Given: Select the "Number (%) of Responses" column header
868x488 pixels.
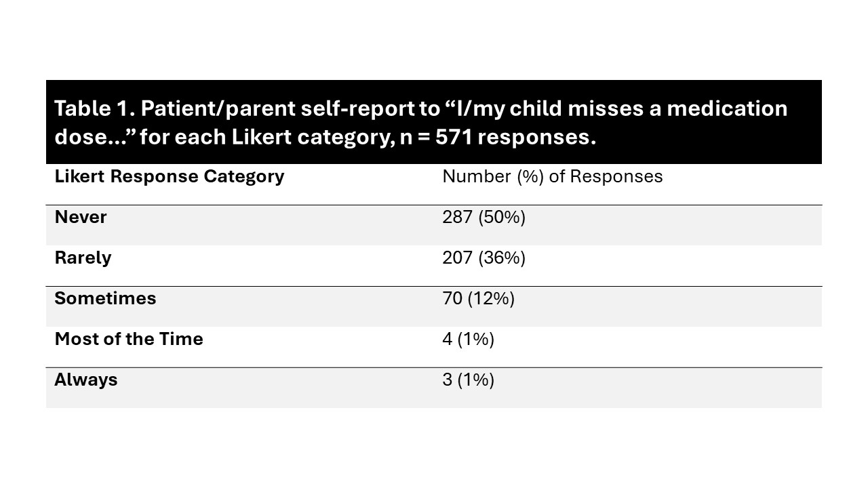Looking at the screenshot, I should tap(552, 176).
